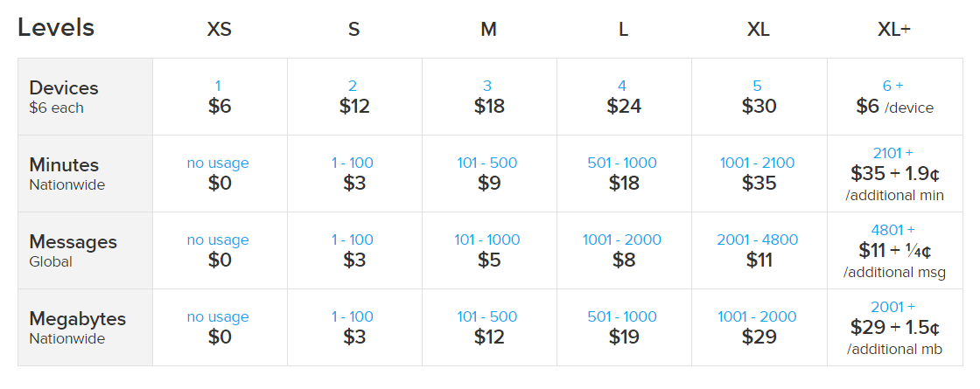Click the Devices row label
980x389 pixels.
(x=86, y=97)
